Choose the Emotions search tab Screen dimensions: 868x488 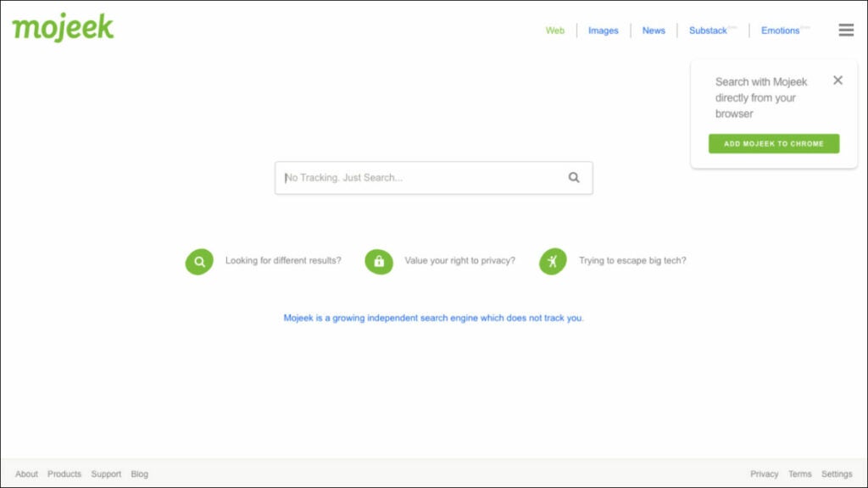(x=780, y=30)
